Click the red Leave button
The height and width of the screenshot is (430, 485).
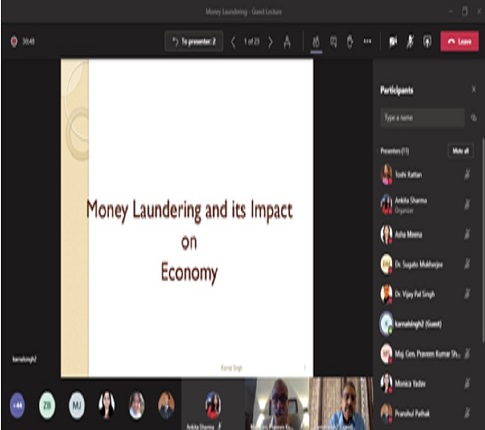pyautogui.click(x=459, y=41)
